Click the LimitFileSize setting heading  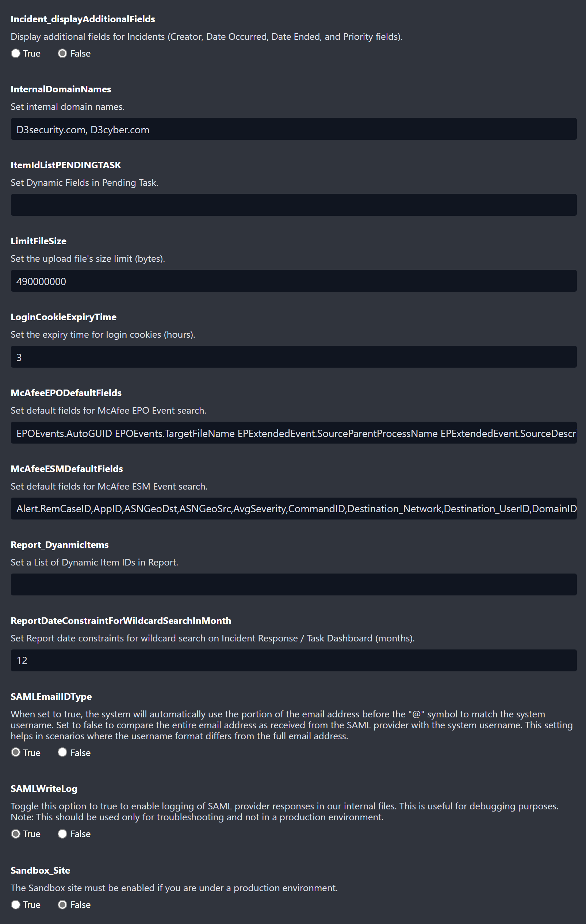(x=38, y=241)
